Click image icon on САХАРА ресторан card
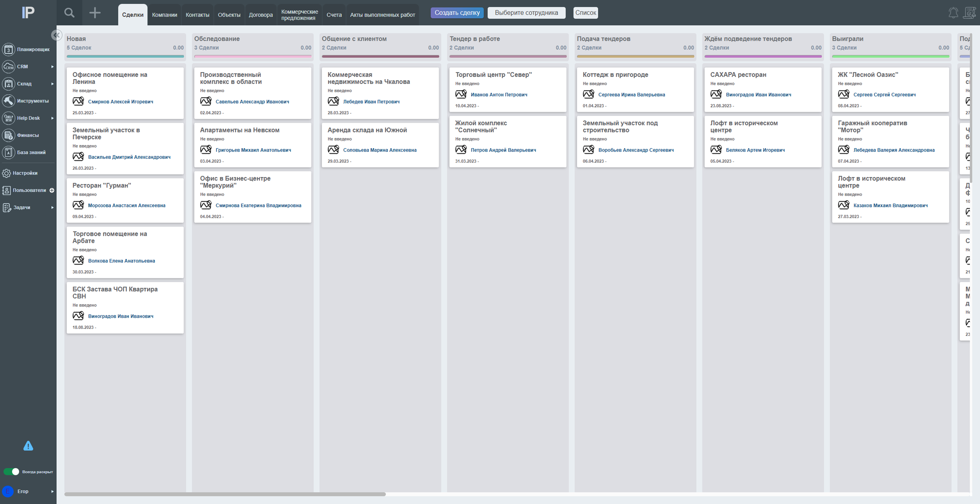Image resolution: width=980 pixels, height=504 pixels. [716, 94]
